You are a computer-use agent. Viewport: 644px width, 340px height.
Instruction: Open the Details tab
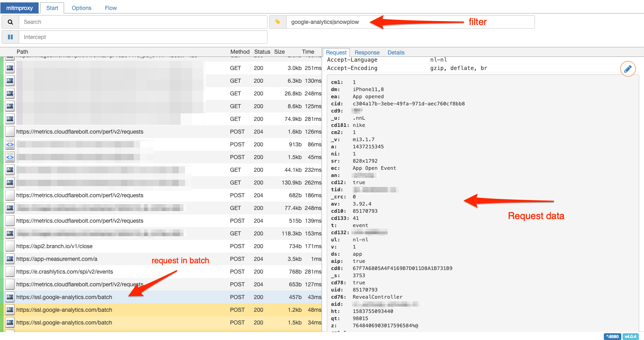click(x=396, y=52)
